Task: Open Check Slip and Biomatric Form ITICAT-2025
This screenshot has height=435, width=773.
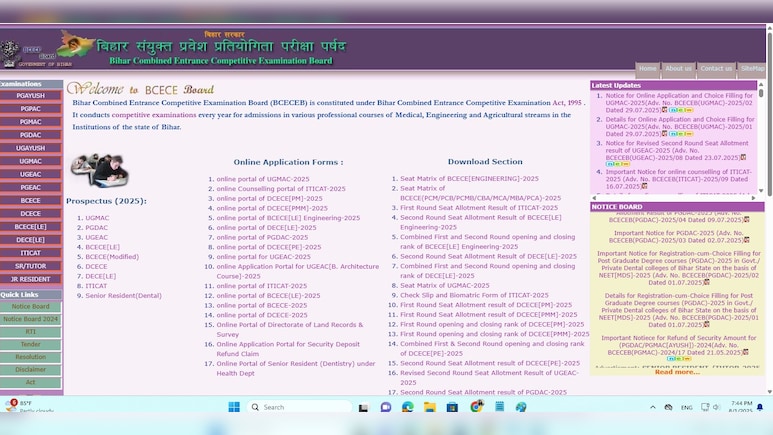Action: [474, 295]
